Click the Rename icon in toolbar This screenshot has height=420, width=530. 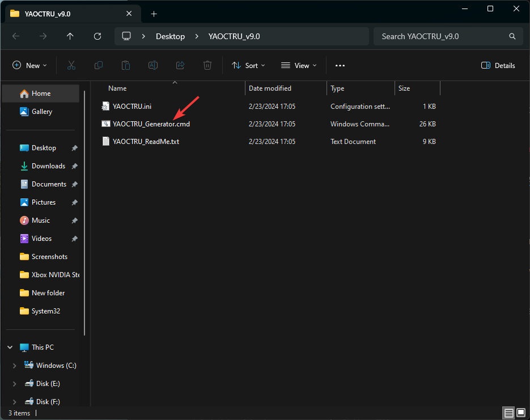[153, 66]
